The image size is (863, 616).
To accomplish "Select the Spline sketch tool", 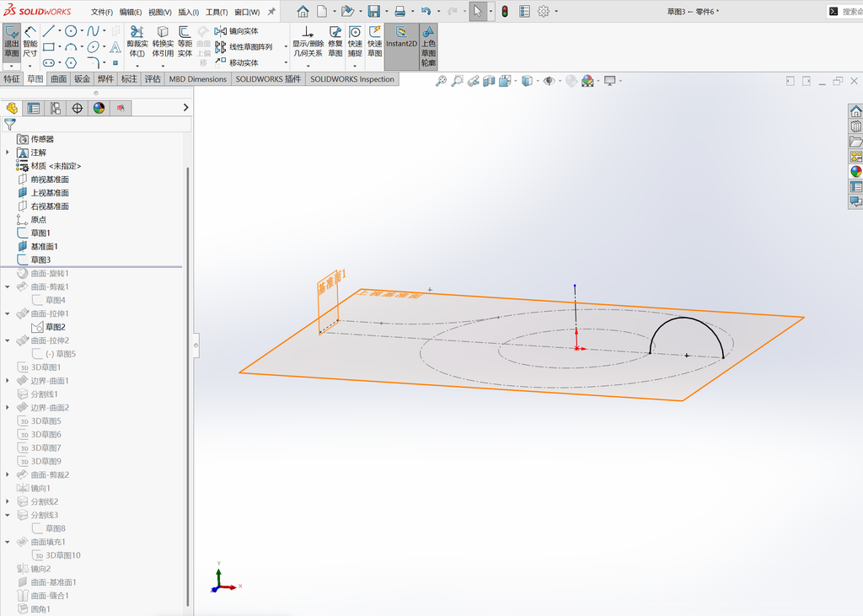I will 93,31.
